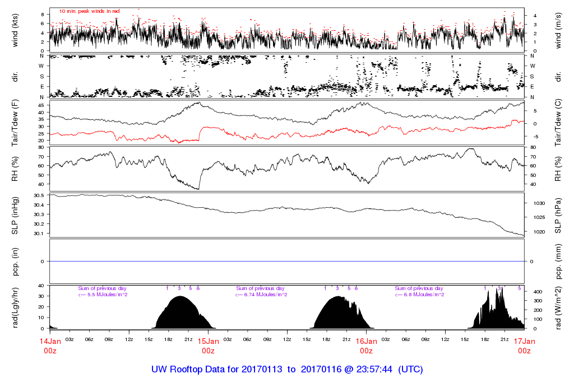Select the 16Jan 00z date marker
The height and width of the screenshot is (392, 574).
click(366, 345)
